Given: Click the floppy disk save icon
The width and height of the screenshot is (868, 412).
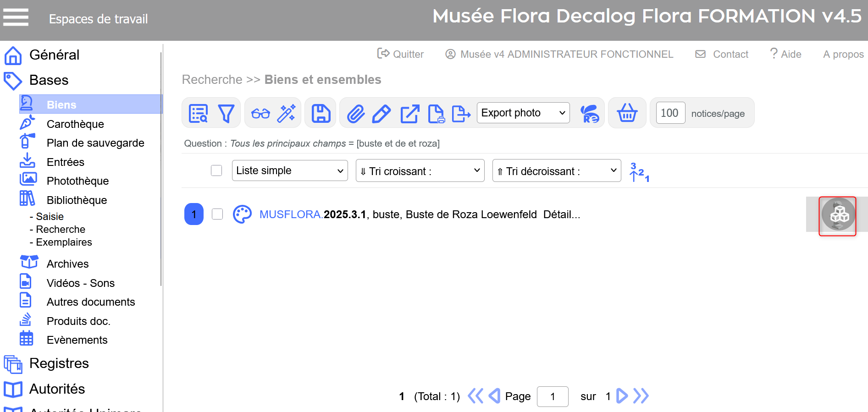Looking at the screenshot, I should (321, 113).
